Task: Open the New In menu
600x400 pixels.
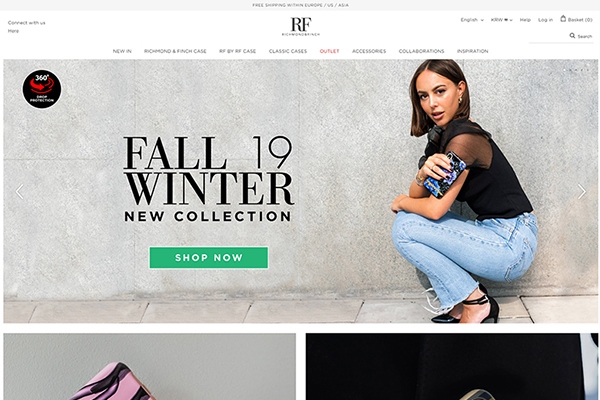Action: pos(122,51)
